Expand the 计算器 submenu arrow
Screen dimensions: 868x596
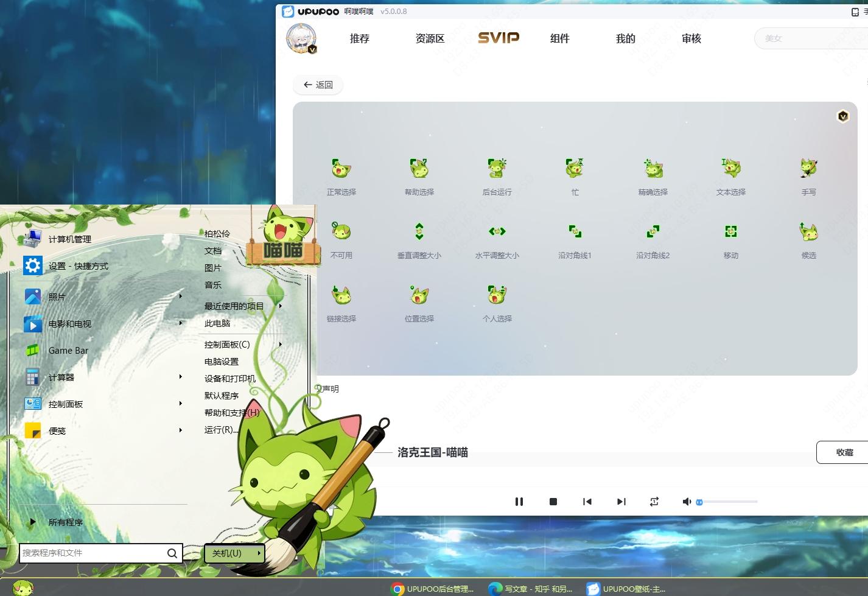pyautogui.click(x=181, y=377)
